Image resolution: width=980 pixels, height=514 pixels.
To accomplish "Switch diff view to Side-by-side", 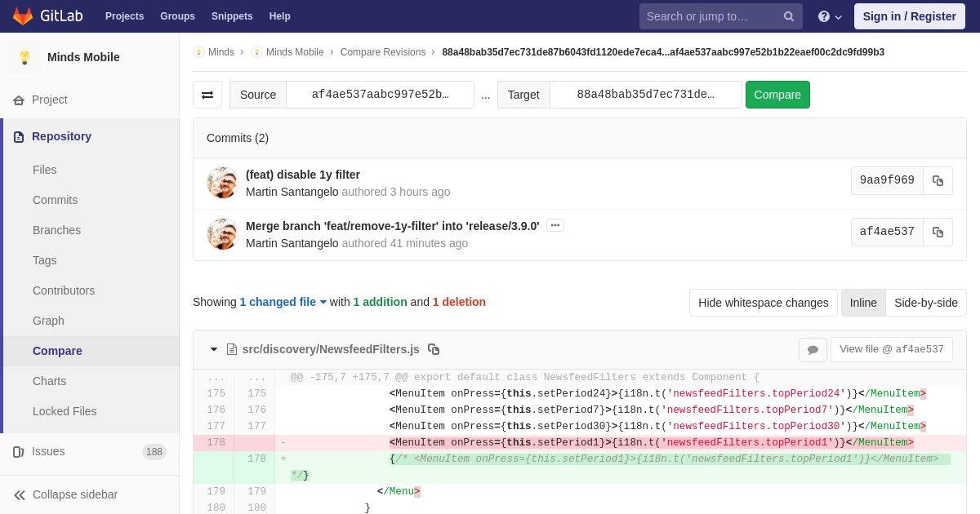I will point(926,303).
